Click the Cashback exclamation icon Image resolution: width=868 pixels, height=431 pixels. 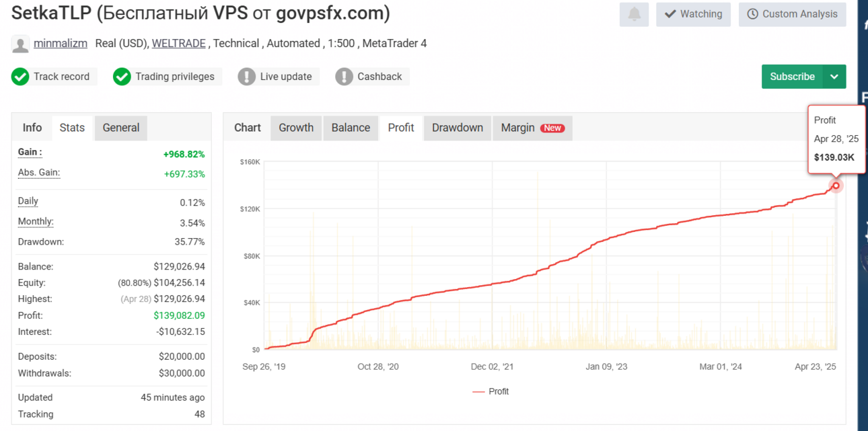pyautogui.click(x=344, y=77)
